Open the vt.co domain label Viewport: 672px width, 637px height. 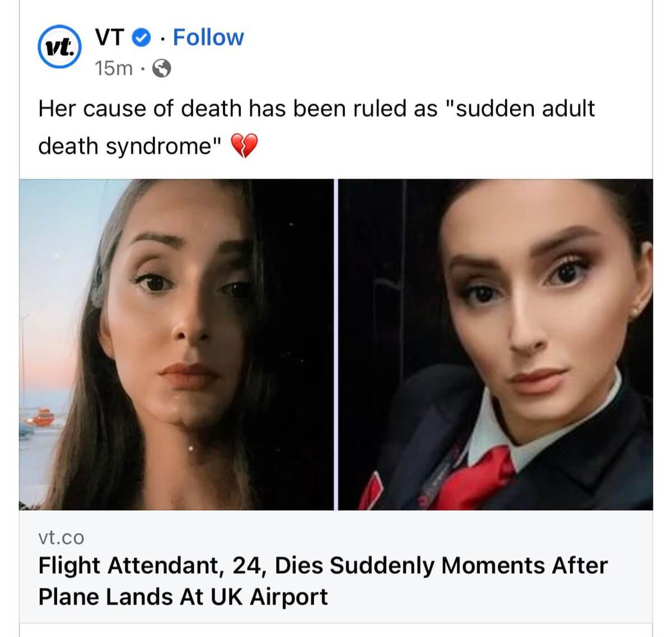[61, 537]
